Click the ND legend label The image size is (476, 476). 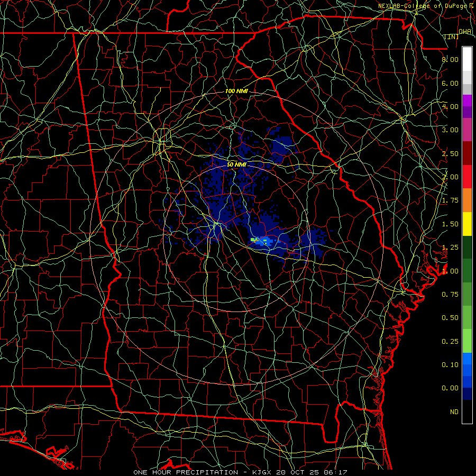click(x=454, y=412)
